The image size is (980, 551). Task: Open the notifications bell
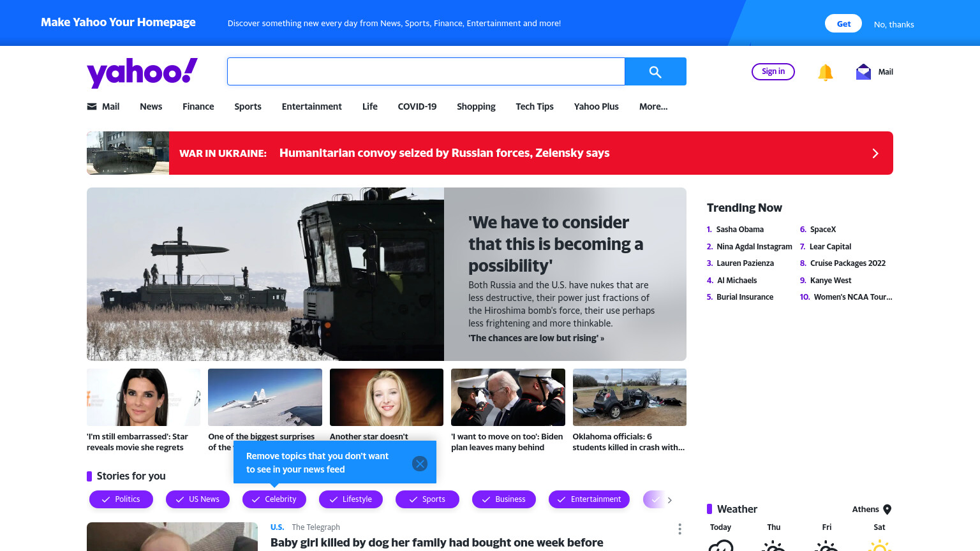(x=826, y=72)
